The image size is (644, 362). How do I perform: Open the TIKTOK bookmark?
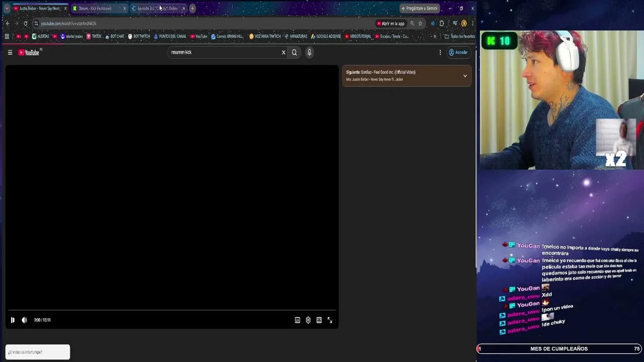tap(94, 36)
